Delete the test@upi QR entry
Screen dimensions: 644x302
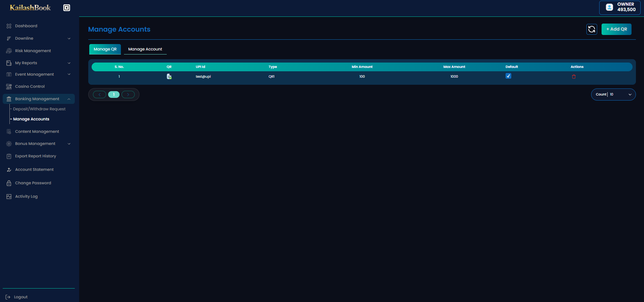click(x=574, y=77)
